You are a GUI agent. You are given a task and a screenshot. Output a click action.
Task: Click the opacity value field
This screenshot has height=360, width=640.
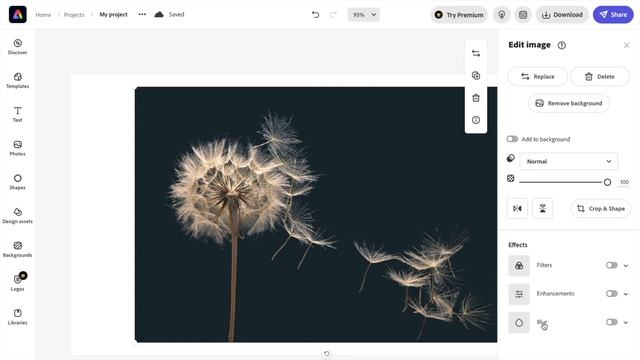tap(624, 182)
